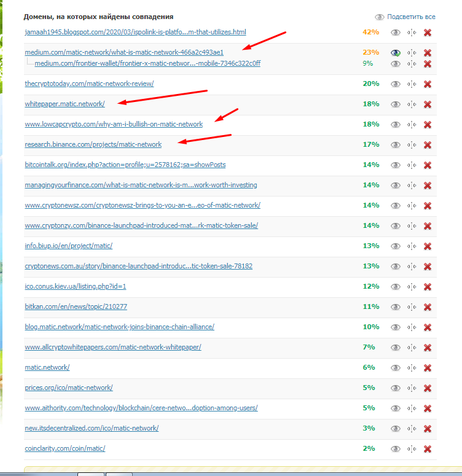Screen dimensions: 462x476
Task: Toggle active eye for medium.com/matic-network row
Action: pos(395,53)
